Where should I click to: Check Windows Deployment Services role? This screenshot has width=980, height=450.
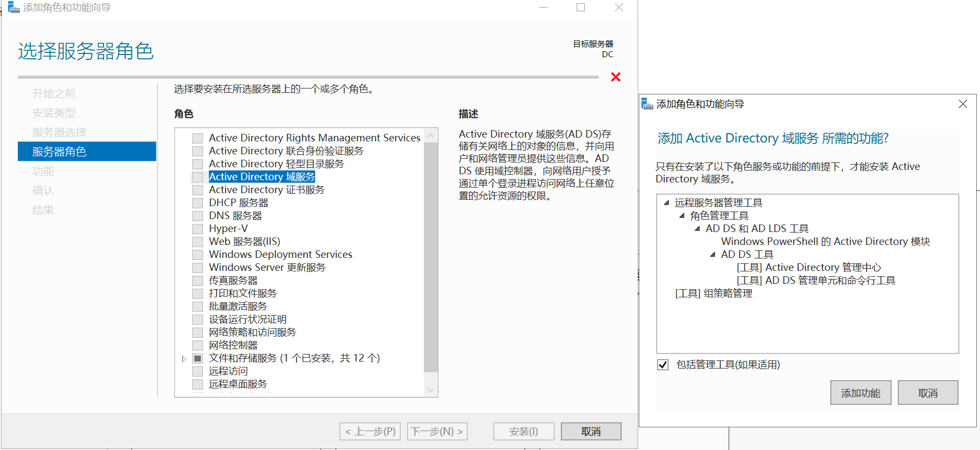(x=198, y=255)
